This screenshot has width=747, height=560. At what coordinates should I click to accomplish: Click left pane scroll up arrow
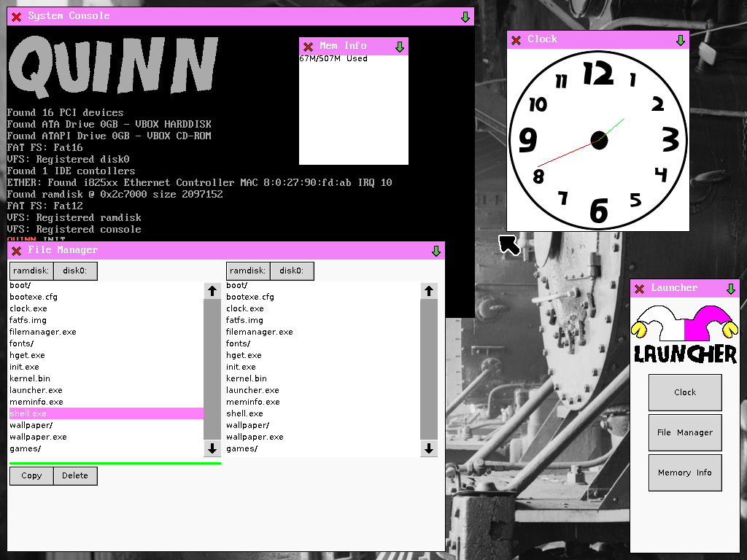212,291
